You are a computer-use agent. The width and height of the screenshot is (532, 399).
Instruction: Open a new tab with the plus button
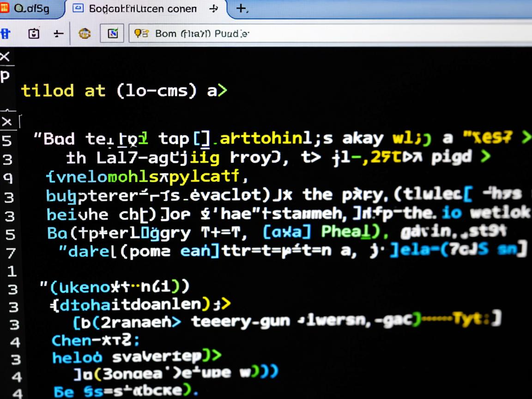pyautogui.click(x=241, y=8)
